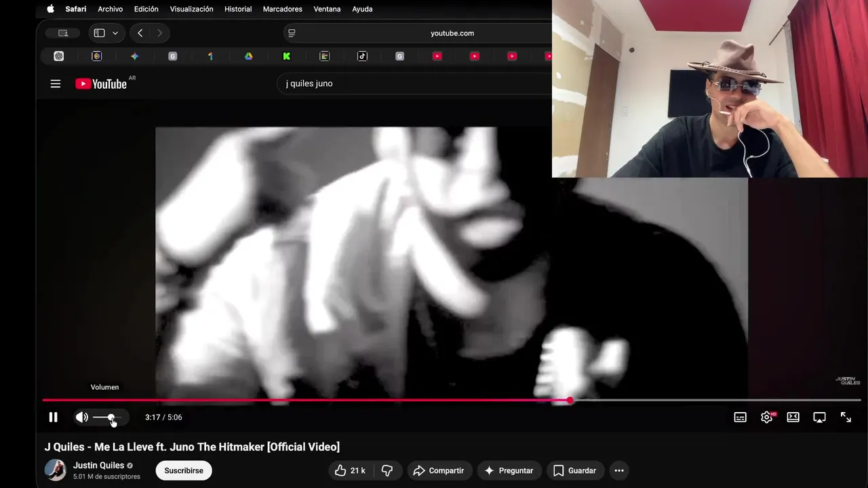This screenshot has height=488, width=868.
Task: Click the search field containing 'j quiles juno'
Action: click(x=414, y=83)
